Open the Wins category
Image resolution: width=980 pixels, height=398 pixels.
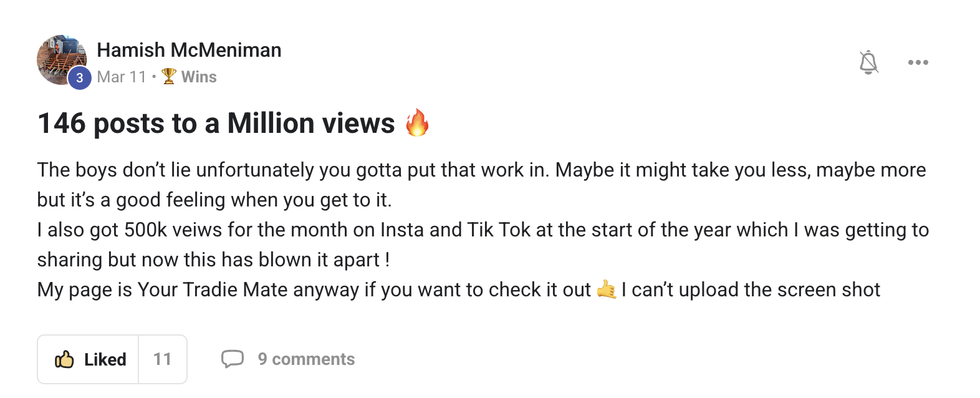pyautogui.click(x=199, y=77)
